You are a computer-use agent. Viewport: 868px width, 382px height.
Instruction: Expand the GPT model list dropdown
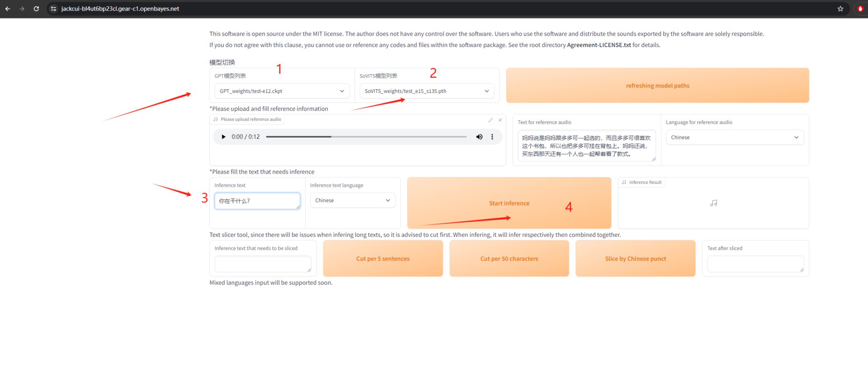click(282, 91)
